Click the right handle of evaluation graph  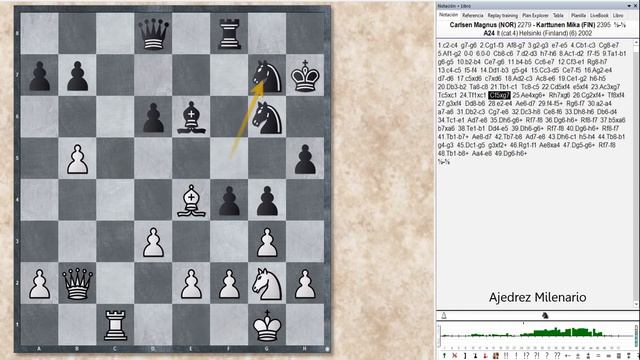pos(636,336)
